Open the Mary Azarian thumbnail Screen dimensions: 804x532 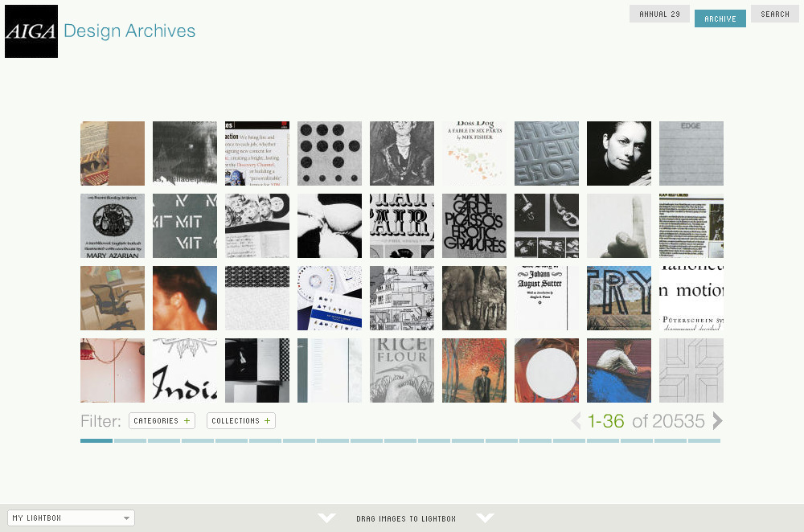(x=113, y=226)
